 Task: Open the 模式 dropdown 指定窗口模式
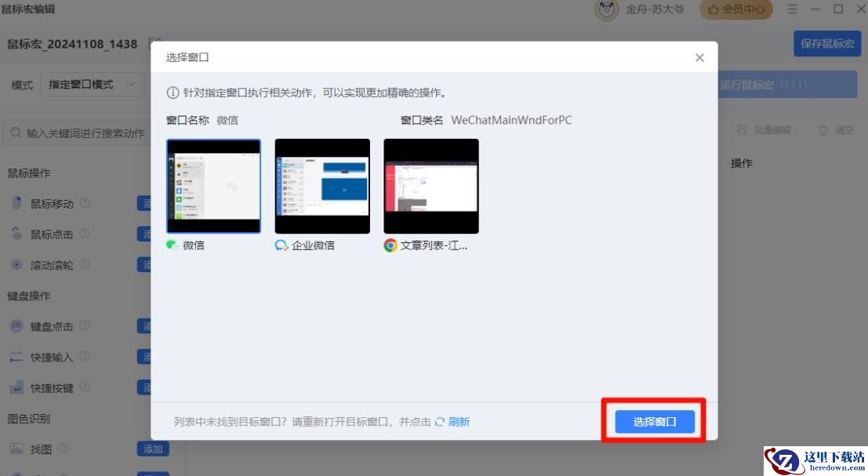92,85
